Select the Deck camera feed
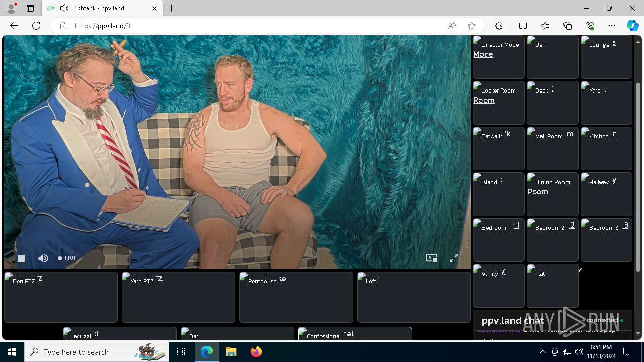 coord(552,103)
